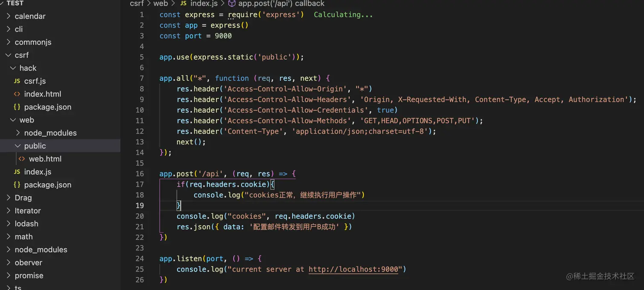Expand the oberver folder chevron
644x290 pixels.
[9, 262]
